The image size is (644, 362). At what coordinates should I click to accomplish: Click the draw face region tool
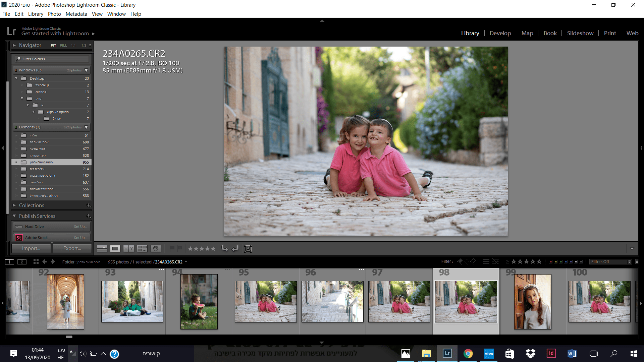(248, 248)
